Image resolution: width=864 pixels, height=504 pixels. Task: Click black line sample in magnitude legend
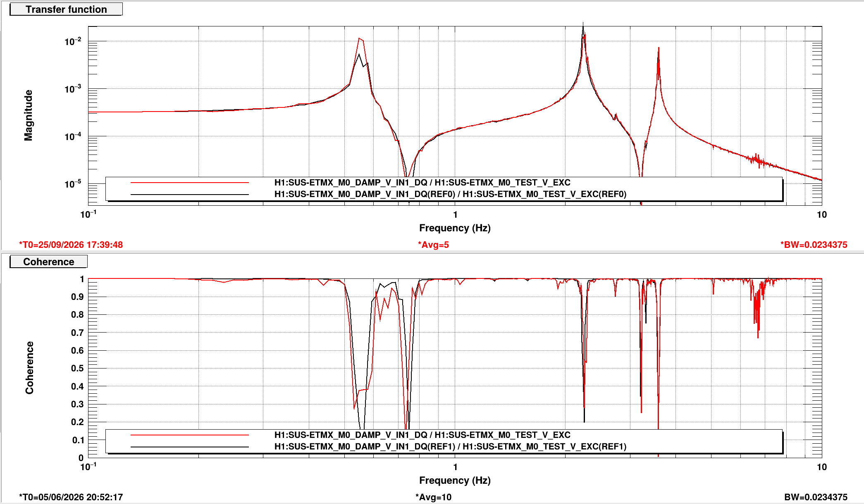pyautogui.click(x=190, y=194)
